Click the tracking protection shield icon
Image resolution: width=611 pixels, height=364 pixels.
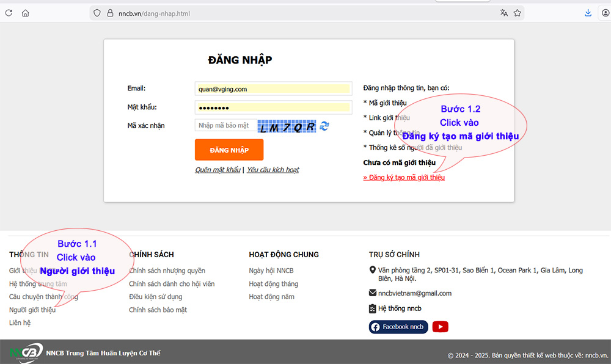pyautogui.click(x=97, y=13)
